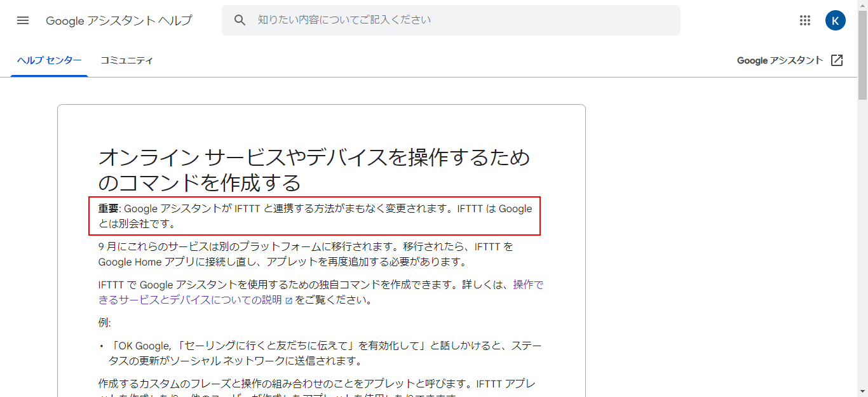Open the Google アシスタント product link
The width and height of the screenshot is (868, 397).
780,60
